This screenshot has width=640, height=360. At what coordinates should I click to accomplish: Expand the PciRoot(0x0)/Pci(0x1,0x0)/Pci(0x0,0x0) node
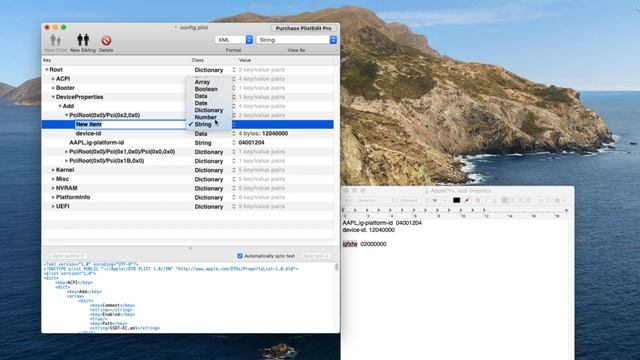66,152
